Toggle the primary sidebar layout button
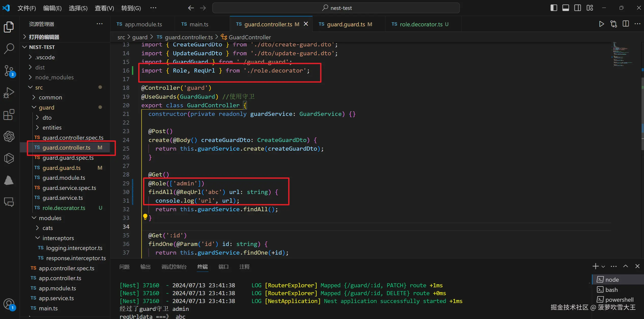644x319 pixels. (x=554, y=8)
